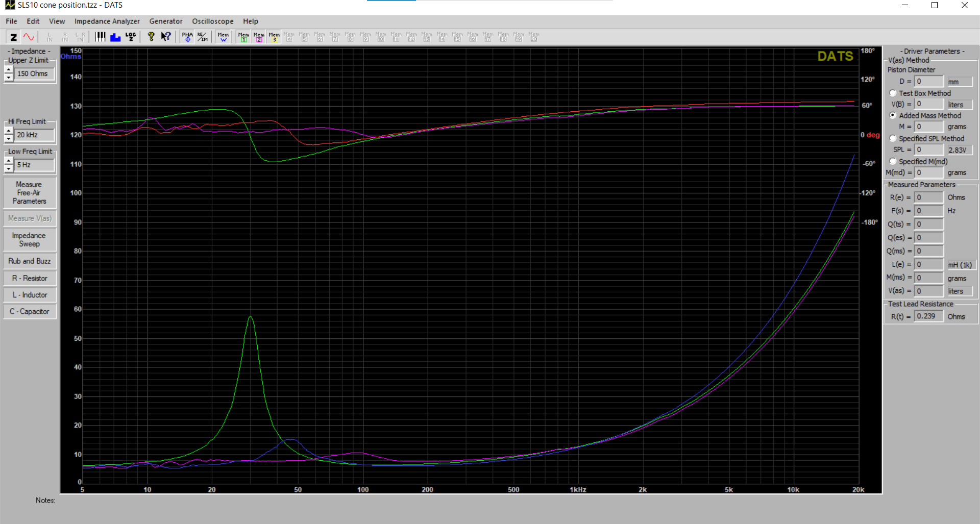Viewport: 980px width, 524px height.
Task: Start an Impedance Sweep
Action: [x=30, y=240]
